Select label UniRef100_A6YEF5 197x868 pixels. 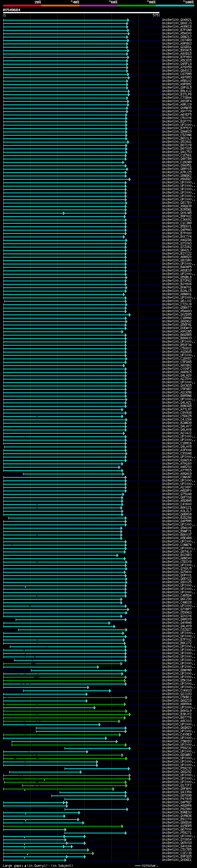177,115
